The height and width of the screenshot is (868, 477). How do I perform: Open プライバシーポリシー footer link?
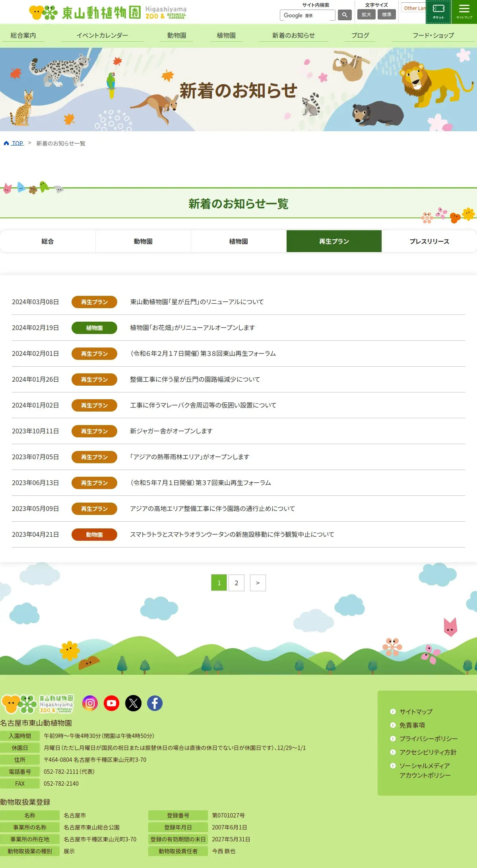(x=429, y=738)
